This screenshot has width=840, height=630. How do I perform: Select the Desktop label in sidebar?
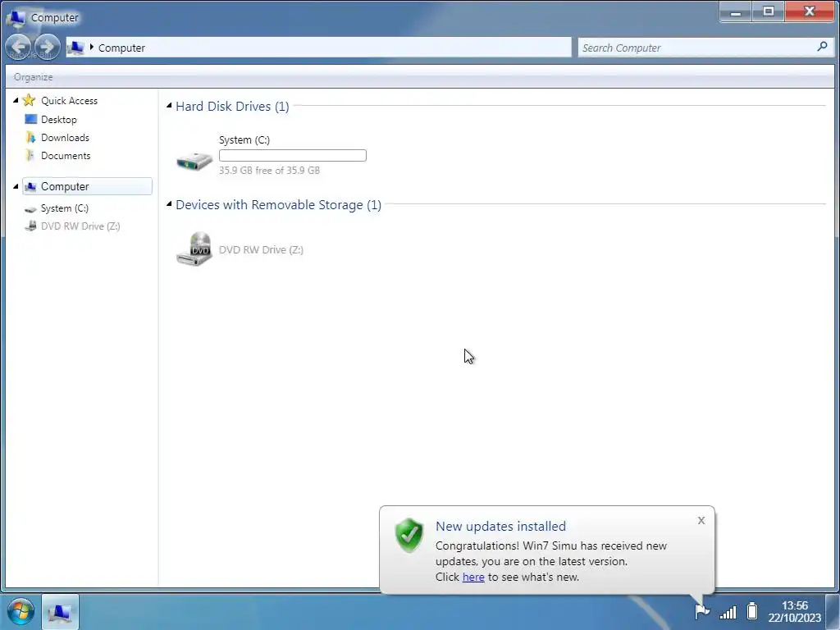(x=59, y=120)
